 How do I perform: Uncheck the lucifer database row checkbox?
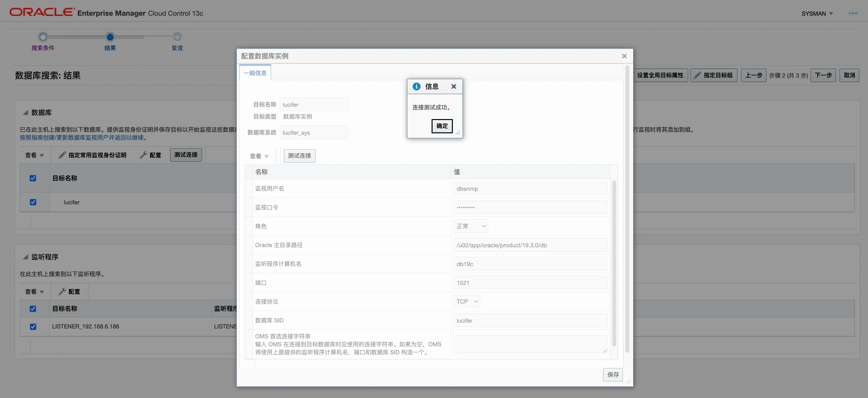click(x=33, y=202)
